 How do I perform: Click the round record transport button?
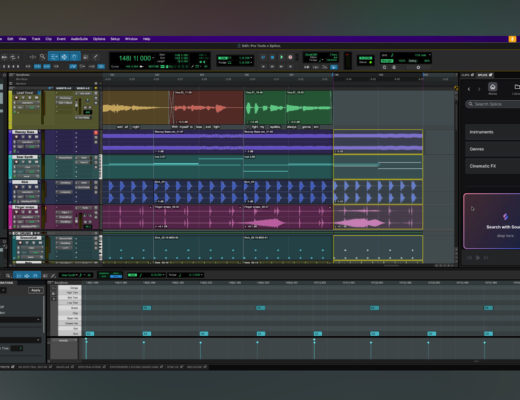[x=290, y=57]
